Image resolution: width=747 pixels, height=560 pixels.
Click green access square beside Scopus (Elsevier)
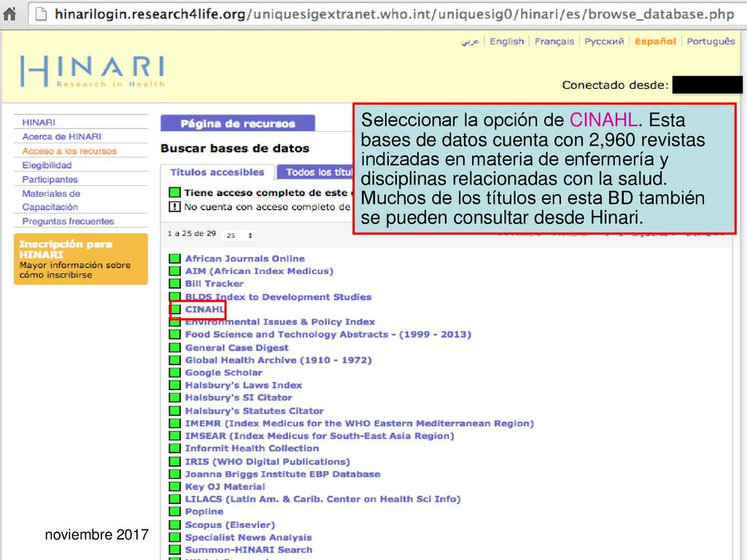pos(175,525)
